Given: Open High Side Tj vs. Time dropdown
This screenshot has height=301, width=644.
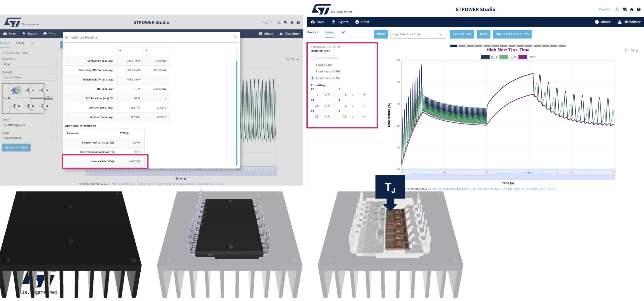Looking at the screenshot, I should tap(418, 34).
